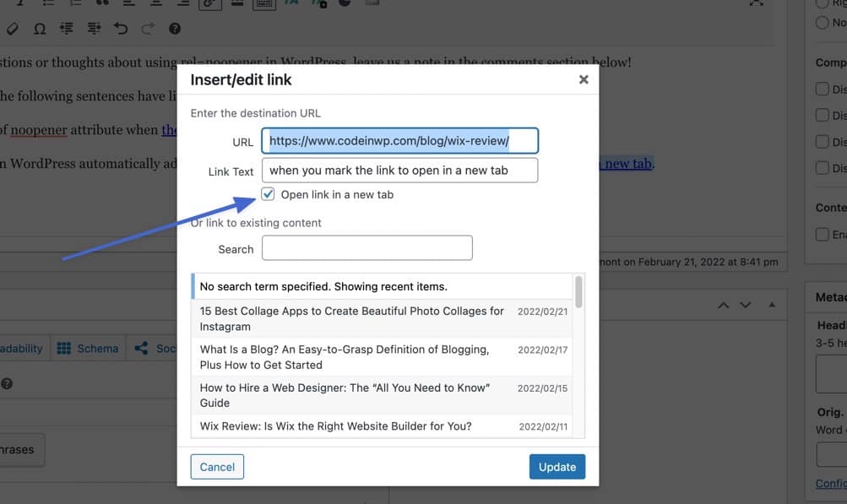The image size is (847, 504).
Task: Click inside the Search field for existing content
Action: [x=366, y=247]
